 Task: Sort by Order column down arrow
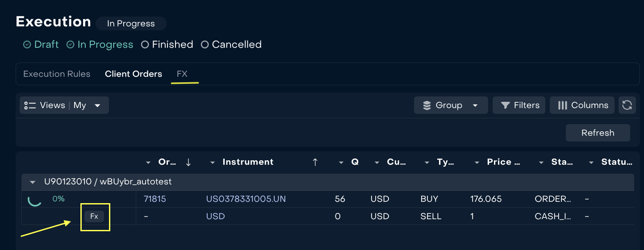click(188, 162)
